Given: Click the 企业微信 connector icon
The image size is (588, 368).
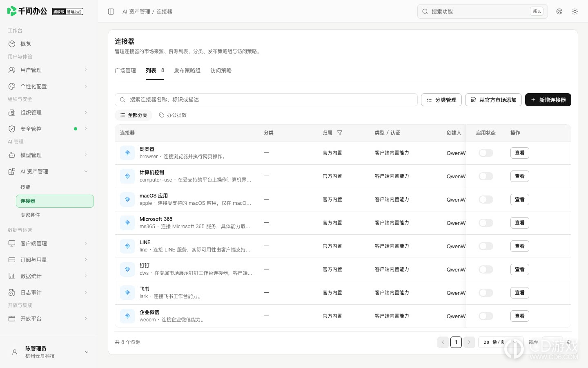Looking at the screenshot, I should tap(127, 316).
